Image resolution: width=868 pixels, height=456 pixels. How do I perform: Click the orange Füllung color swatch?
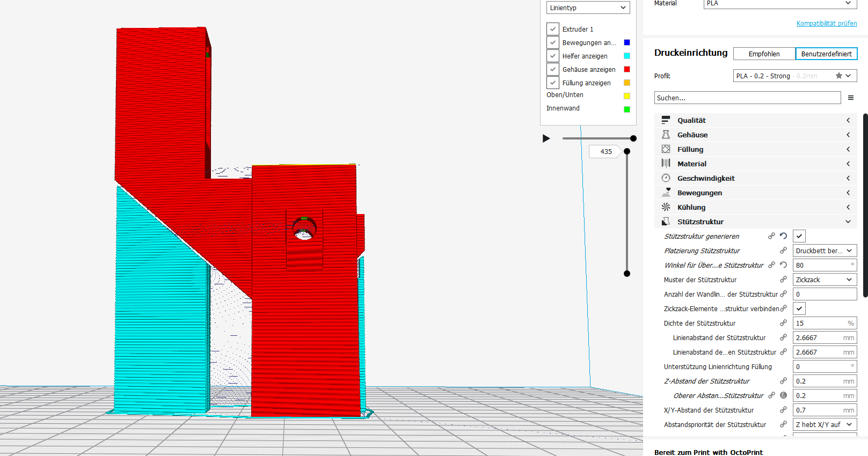pos(627,83)
